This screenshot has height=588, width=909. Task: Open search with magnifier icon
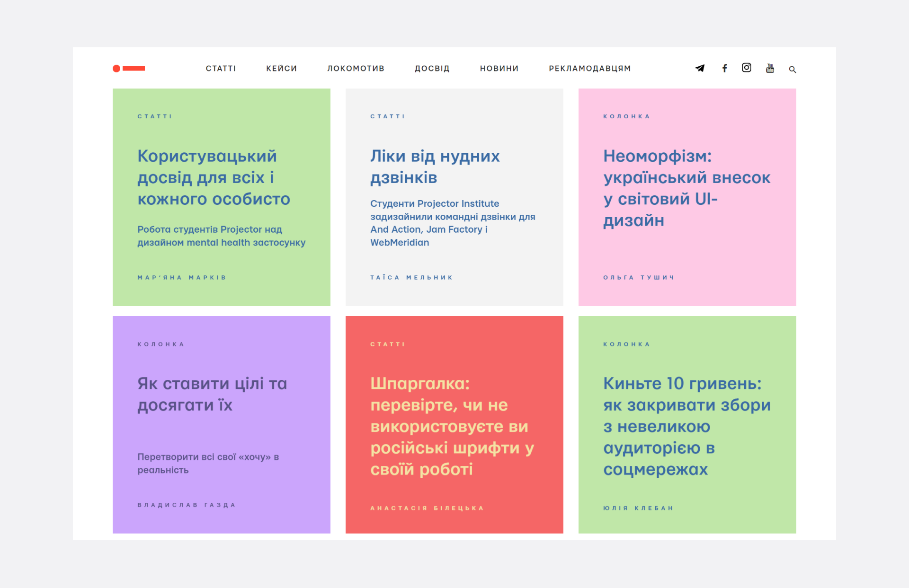(x=792, y=70)
